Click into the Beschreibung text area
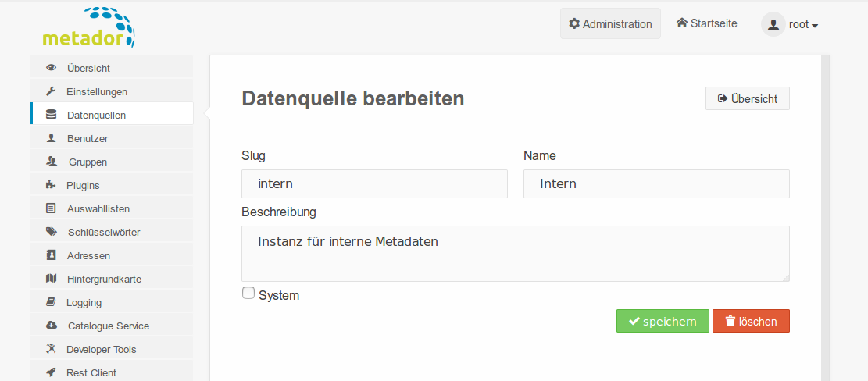 pos(516,253)
